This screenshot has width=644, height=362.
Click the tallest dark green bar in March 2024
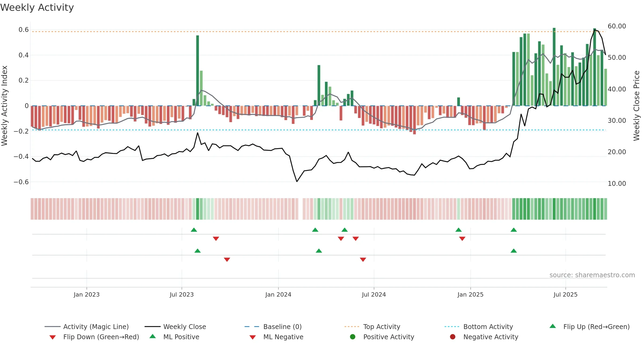point(319,85)
